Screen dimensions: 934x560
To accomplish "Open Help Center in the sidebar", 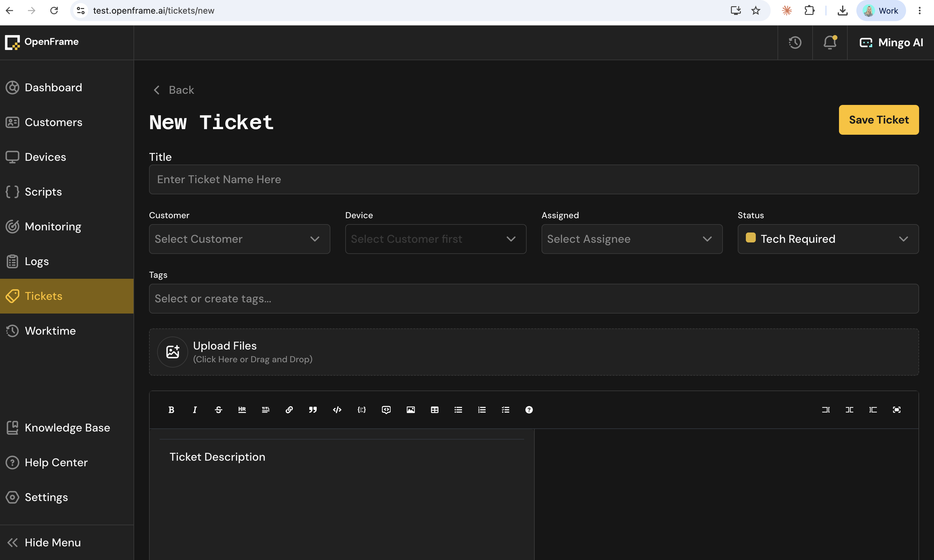I will coord(67,462).
